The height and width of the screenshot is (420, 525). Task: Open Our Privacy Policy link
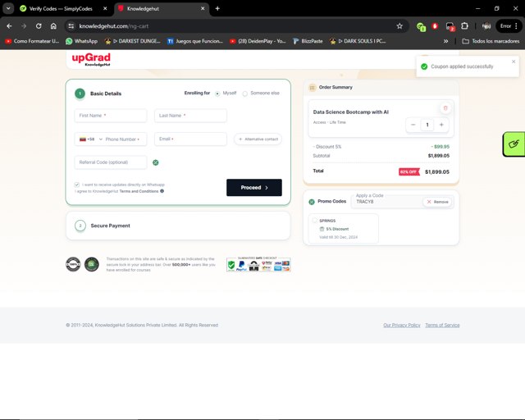pyautogui.click(x=402, y=325)
